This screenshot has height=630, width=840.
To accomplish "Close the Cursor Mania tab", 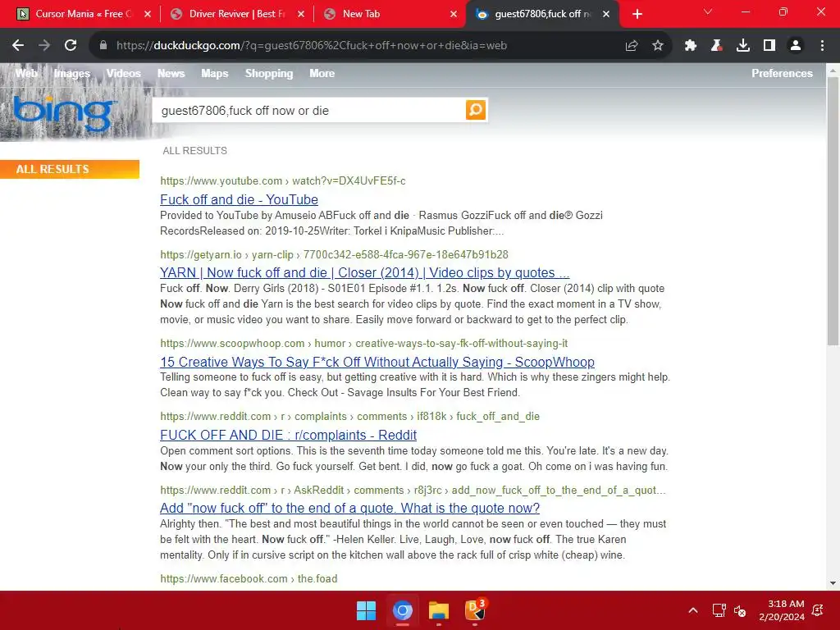I will click(x=148, y=15).
